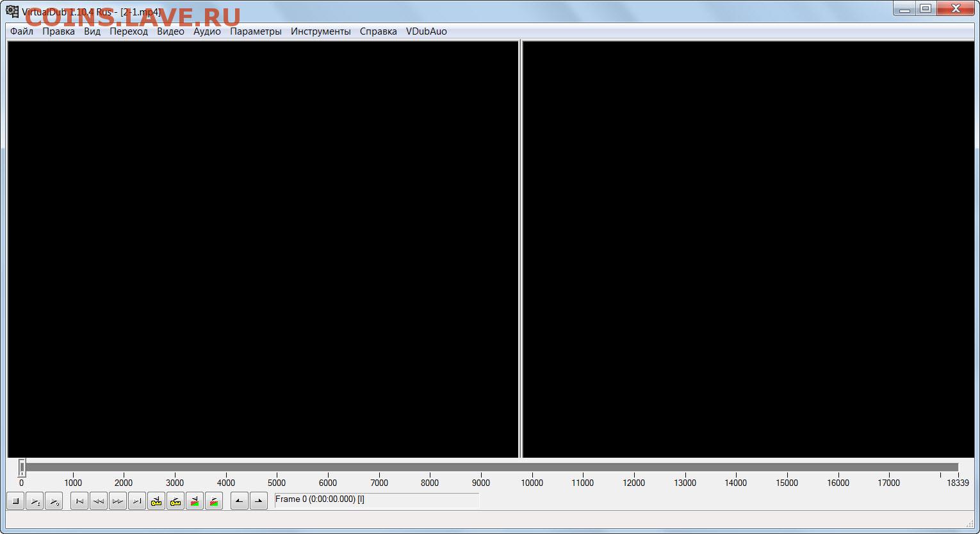The image size is (980, 534).
Task: Restore down the VirtualDub window
Action: coord(926,9)
